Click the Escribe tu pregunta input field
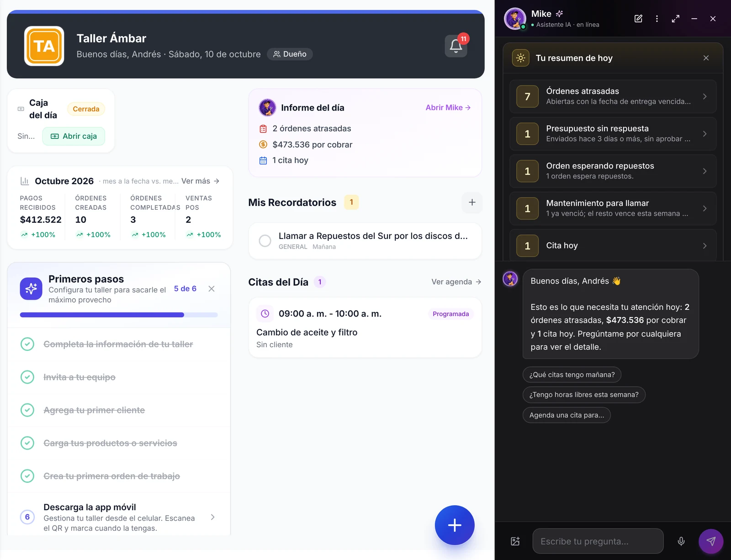The image size is (731, 560). click(x=598, y=541)
